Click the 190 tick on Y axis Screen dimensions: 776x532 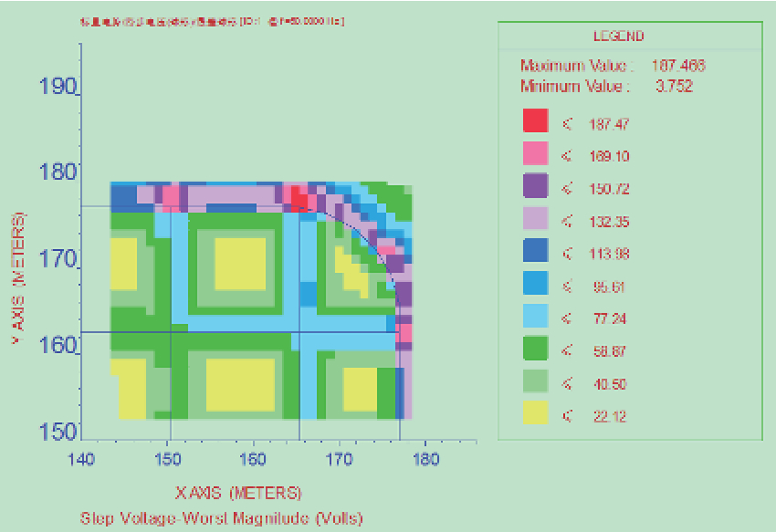click(58, 87)
